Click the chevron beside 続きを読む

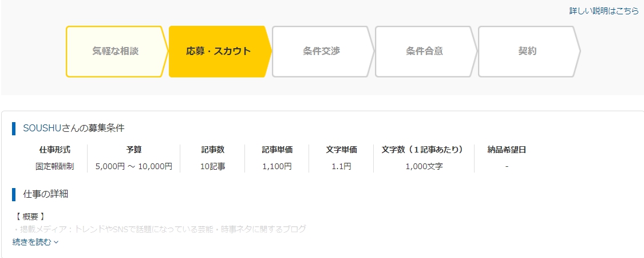[56, 243]
